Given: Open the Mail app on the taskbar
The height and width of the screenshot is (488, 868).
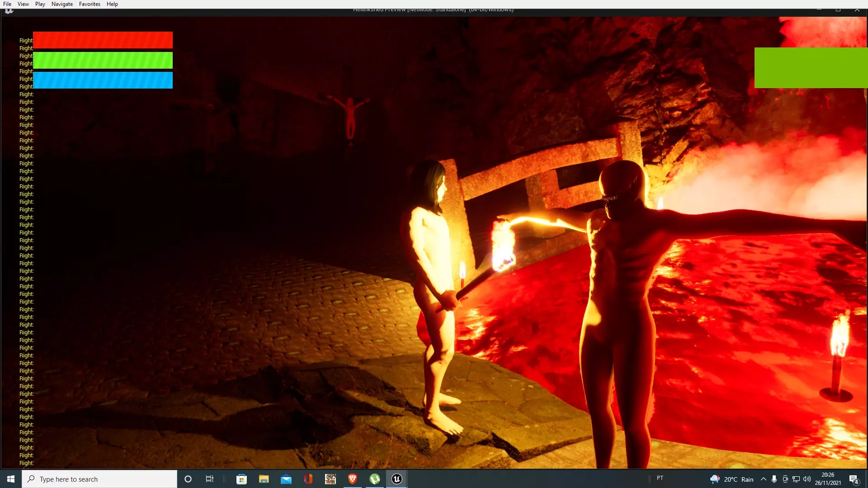Looking at the screenshot, I should coord(286,479).
